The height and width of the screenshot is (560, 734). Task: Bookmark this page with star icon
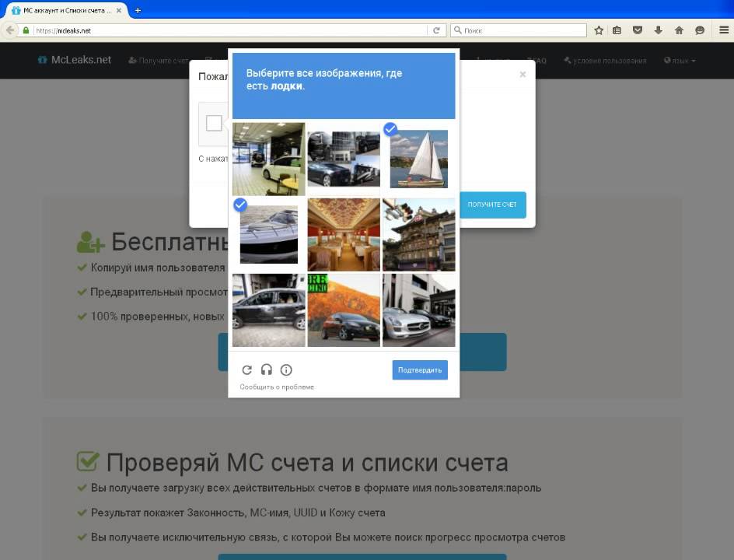(x=599, y=30)
